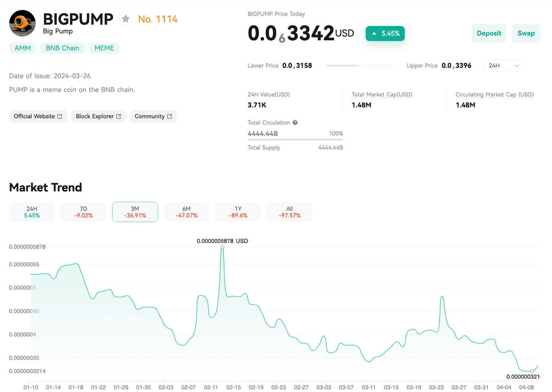Image resolution: width=552 pixels, height=392 pixels.
Task: Switch to the 6M trend view
Action: click(x=186, y=212)
